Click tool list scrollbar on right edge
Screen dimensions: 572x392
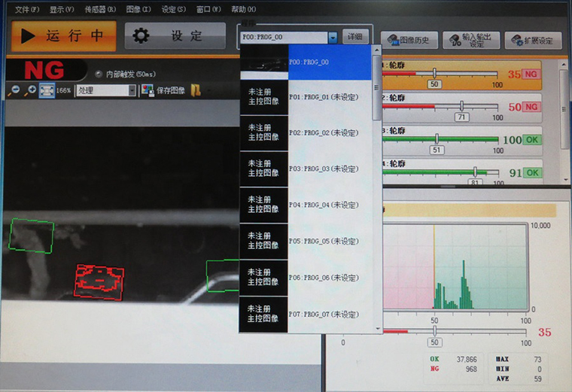pos(564,109)
